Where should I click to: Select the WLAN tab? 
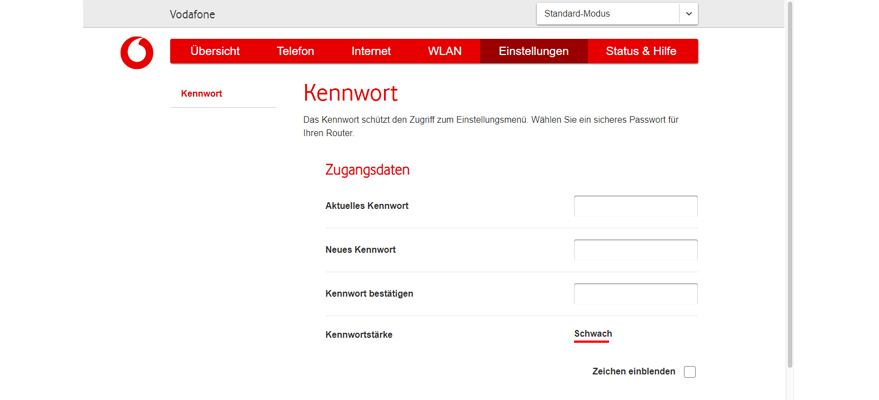[445, 51]
